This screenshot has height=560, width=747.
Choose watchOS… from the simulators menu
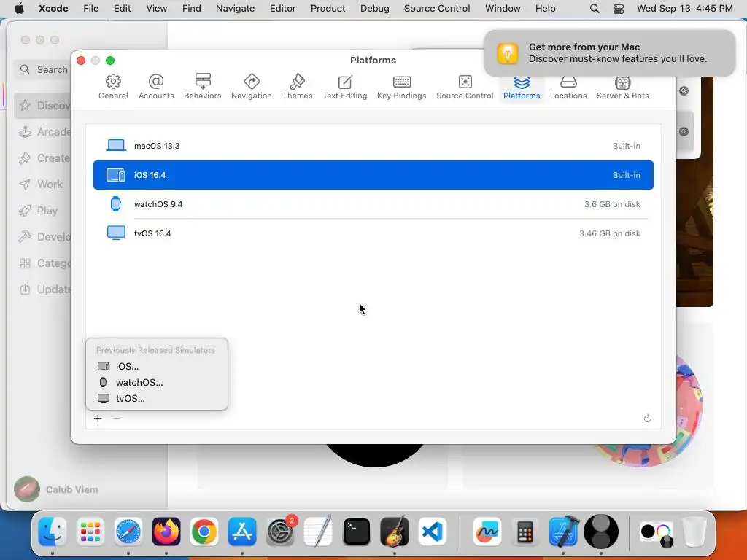pyautogui.click(x=157, y=382)
